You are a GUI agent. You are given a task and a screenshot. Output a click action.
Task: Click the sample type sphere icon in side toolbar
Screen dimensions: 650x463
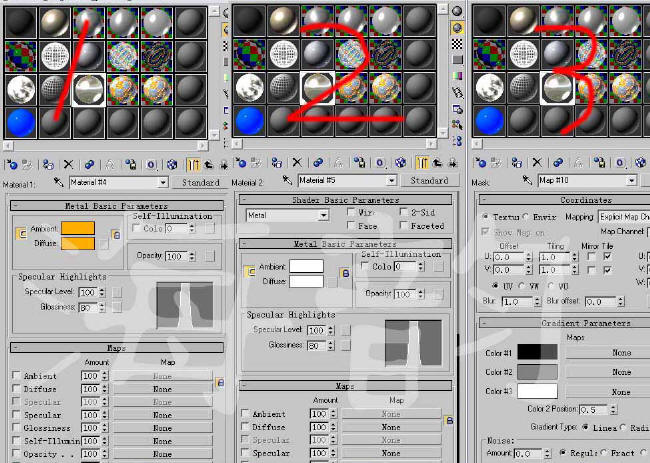tap(458, 10)
